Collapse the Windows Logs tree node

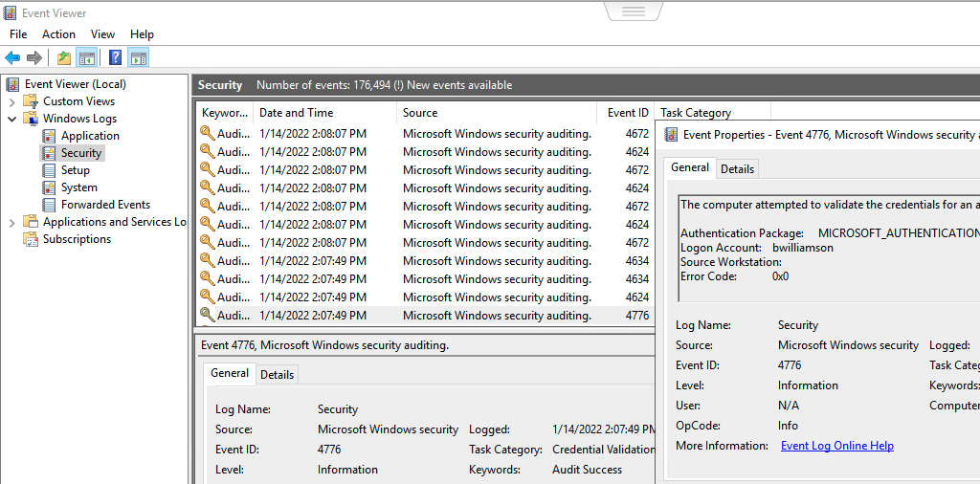coord(11,119)
